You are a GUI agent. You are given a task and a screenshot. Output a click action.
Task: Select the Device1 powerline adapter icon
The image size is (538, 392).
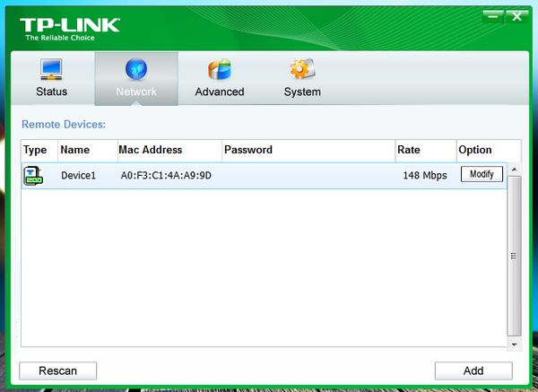coord(33,176)
